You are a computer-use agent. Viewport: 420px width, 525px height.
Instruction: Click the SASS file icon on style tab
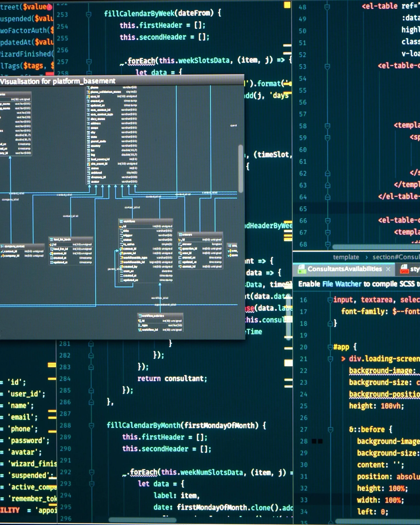404,269
